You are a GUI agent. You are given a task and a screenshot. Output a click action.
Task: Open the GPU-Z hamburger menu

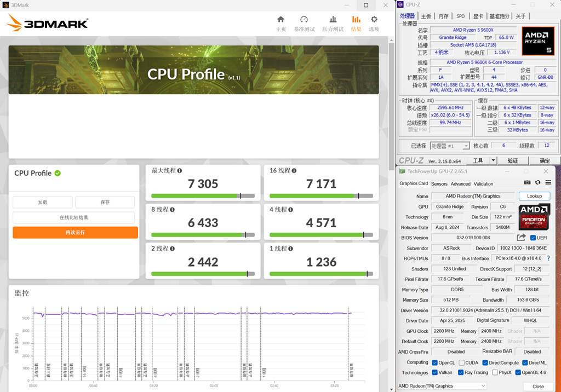(548, 182)
